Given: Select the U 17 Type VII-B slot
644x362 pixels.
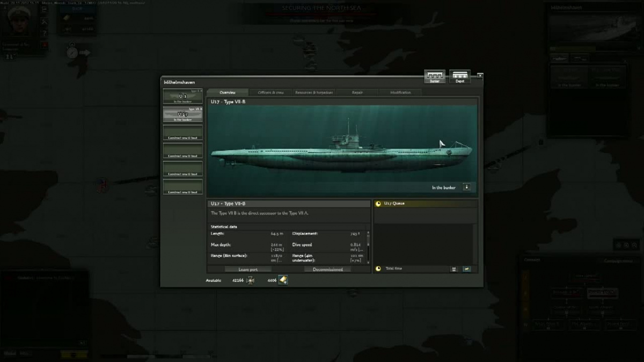Looking at the screenshot, I should 183,114.
